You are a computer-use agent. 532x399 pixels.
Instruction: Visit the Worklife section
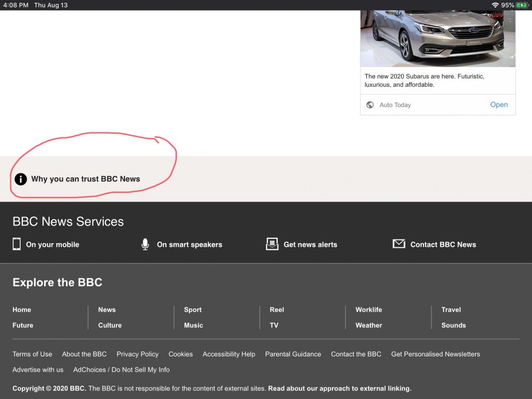point(369,310)
